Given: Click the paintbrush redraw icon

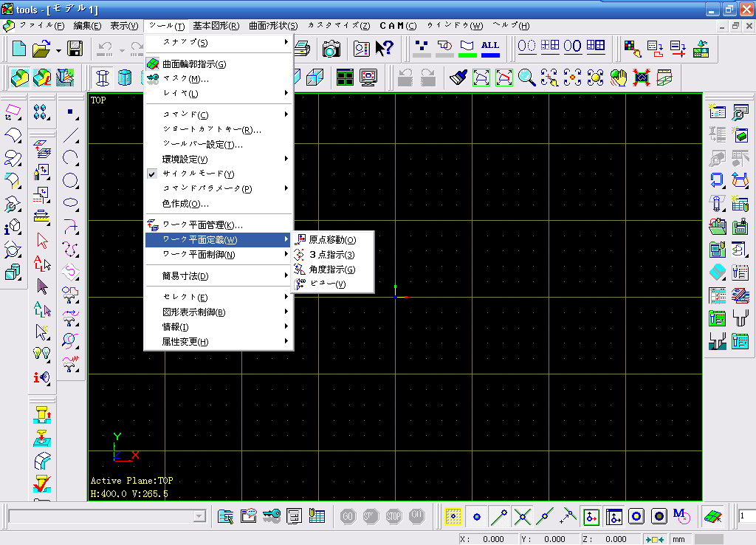Looking at the screenshot, I should [458, 77].
